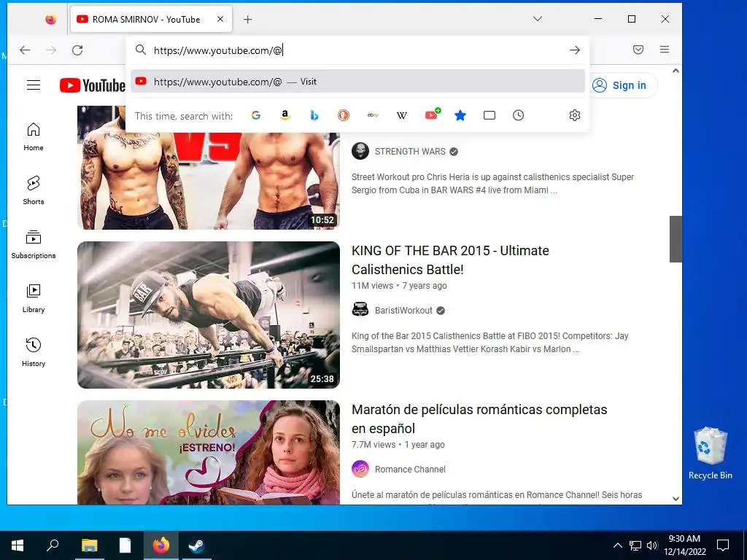747x560 pixels.
Task: Search bookmarks with the star icon
Action: [460, 115]
